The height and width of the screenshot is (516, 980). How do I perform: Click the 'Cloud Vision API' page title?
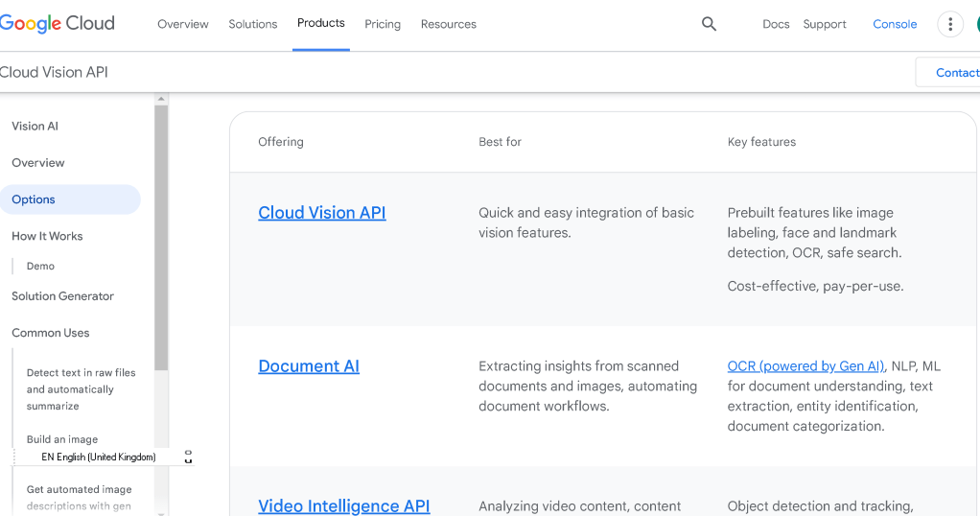54,72
